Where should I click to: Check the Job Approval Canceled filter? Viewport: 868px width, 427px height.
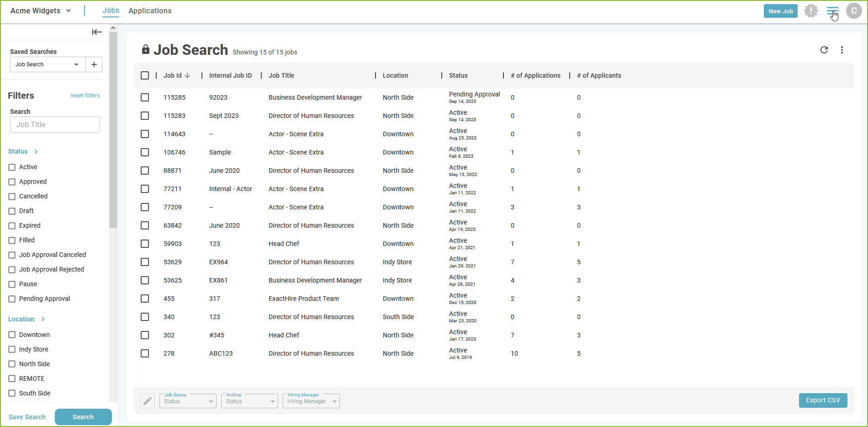(x=12, y=255)
